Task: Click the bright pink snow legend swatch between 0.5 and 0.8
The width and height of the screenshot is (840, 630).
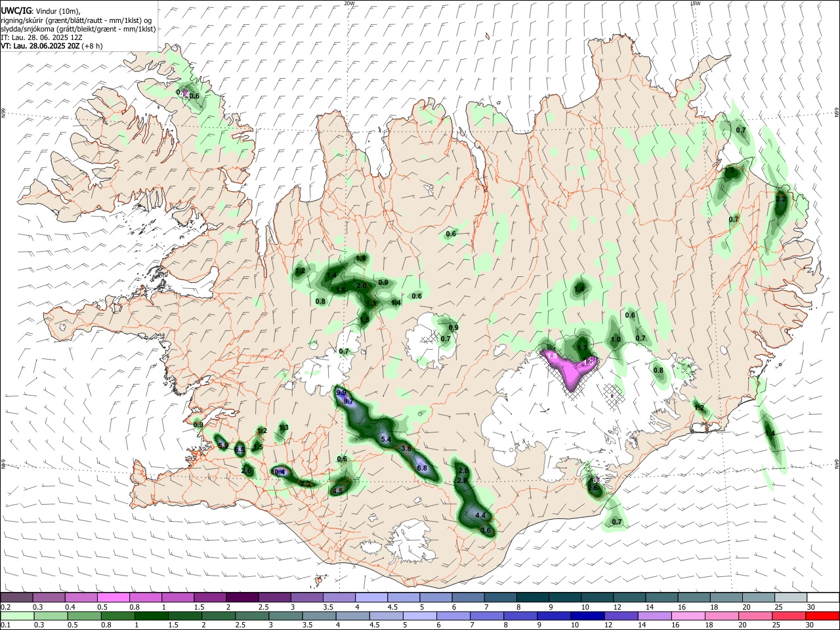Action: [113, 597]
